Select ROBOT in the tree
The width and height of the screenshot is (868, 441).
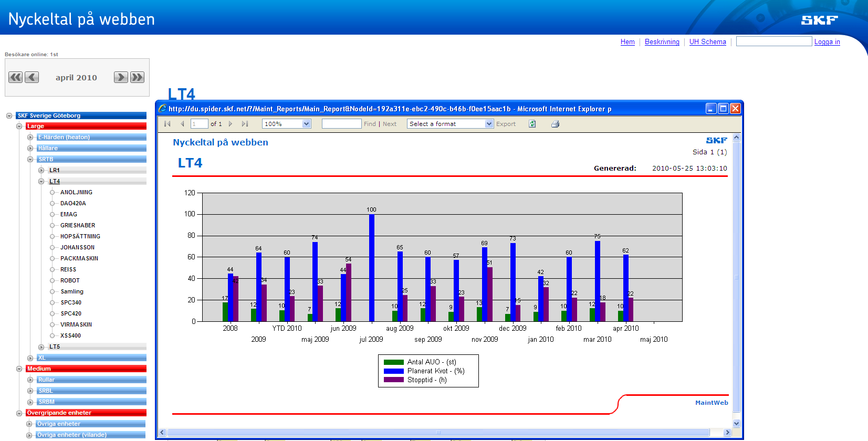tap(70, 280)
